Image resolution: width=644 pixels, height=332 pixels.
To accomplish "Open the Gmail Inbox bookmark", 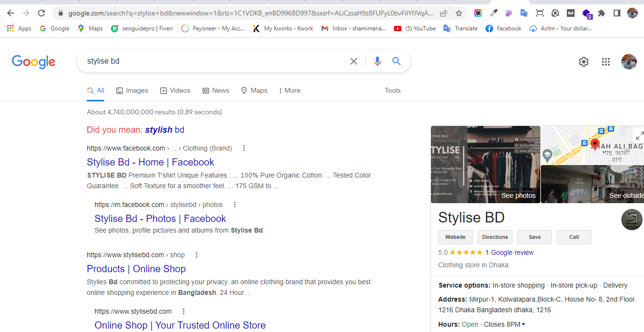I will tap(353, 28).
